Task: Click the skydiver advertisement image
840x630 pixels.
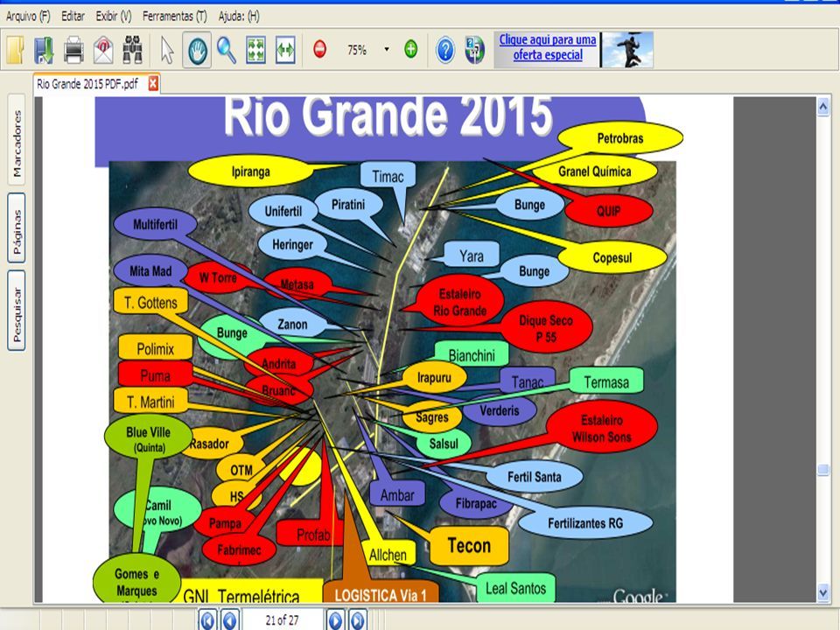Action: click(x=627, y=50)
